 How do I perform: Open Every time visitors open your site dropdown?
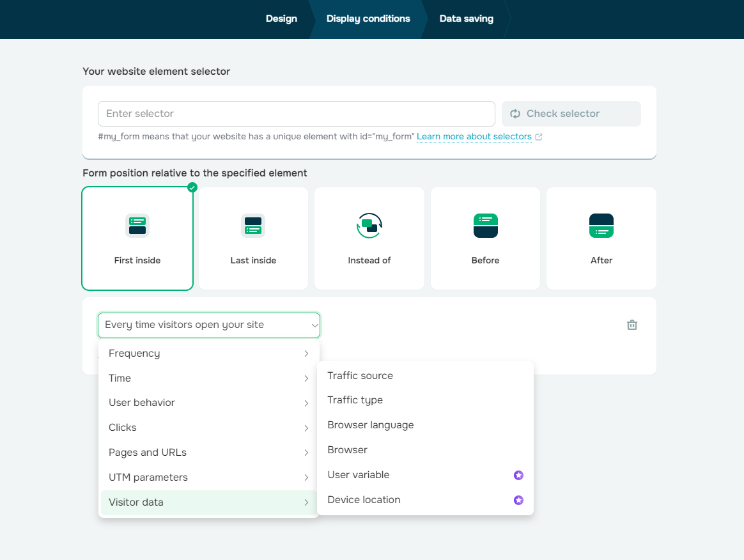209,325
